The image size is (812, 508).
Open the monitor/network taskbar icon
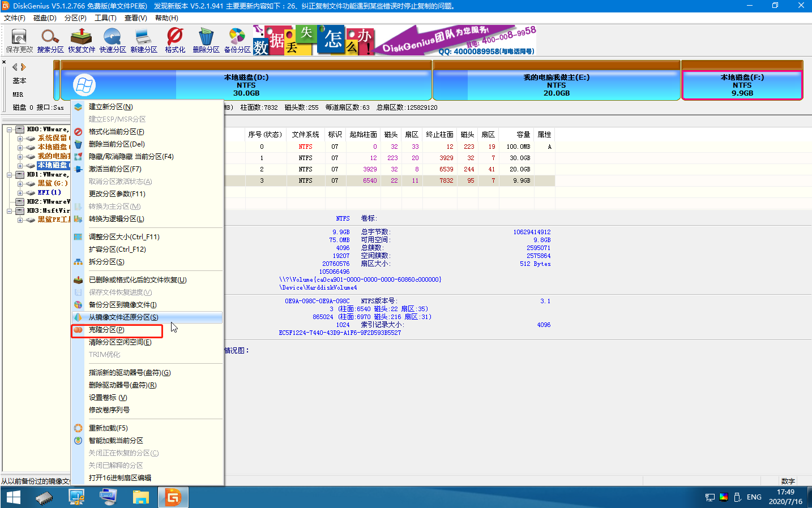click(76, 497)
